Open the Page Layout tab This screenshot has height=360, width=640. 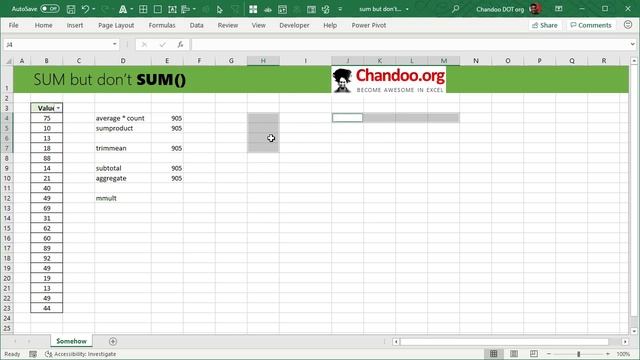click(x=116, y=25)
